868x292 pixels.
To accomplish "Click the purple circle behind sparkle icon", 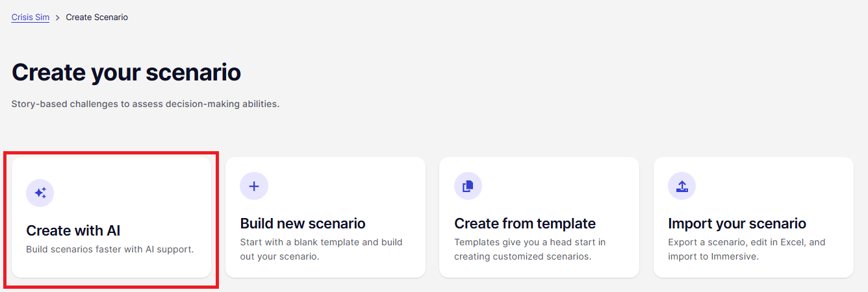I will (40, 193).
